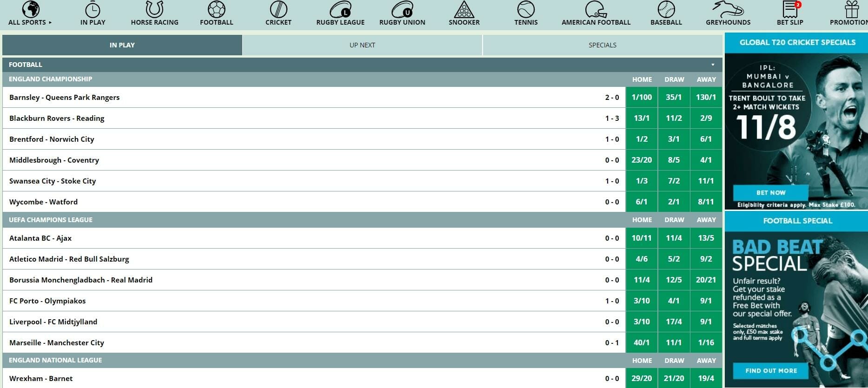Open the Bet Slip receipt icon
The width and height of the screenshot is (868, 388).
790,9
